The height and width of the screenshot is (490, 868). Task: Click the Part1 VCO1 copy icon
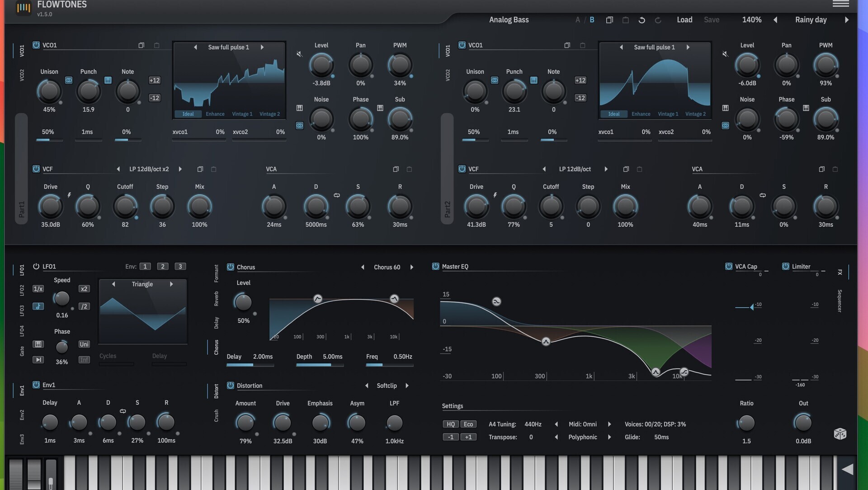(141, 46)
